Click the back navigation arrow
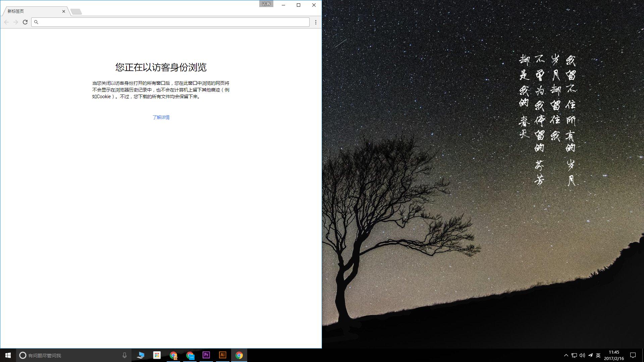The height and width of the screenshot is (362, 644). (x=7, y=22)
